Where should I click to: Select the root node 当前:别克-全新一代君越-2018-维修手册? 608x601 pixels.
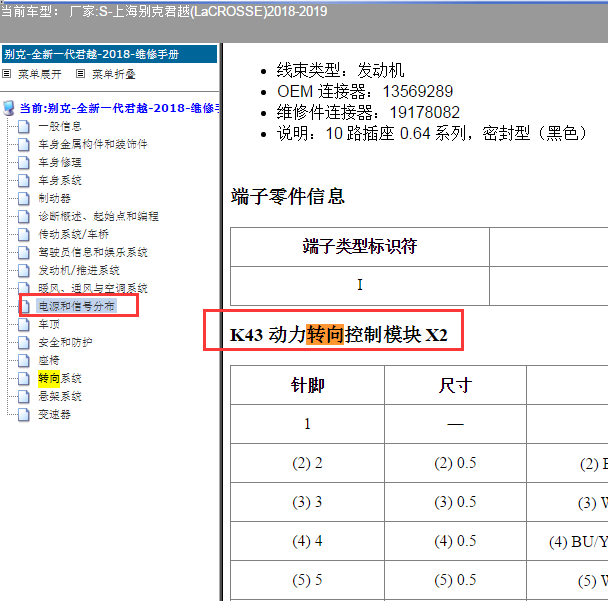point(119,108)
